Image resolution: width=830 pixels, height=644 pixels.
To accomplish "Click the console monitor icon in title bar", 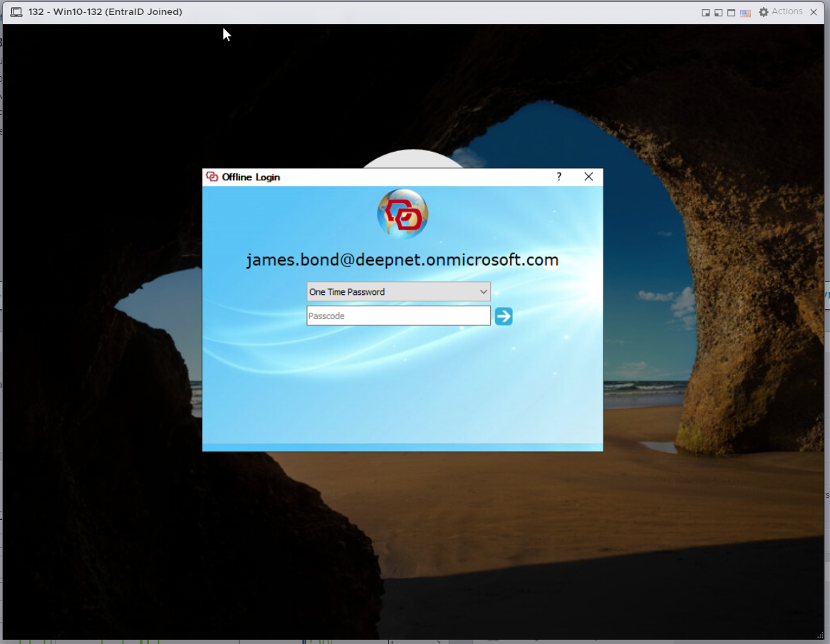I will point(16,12).
